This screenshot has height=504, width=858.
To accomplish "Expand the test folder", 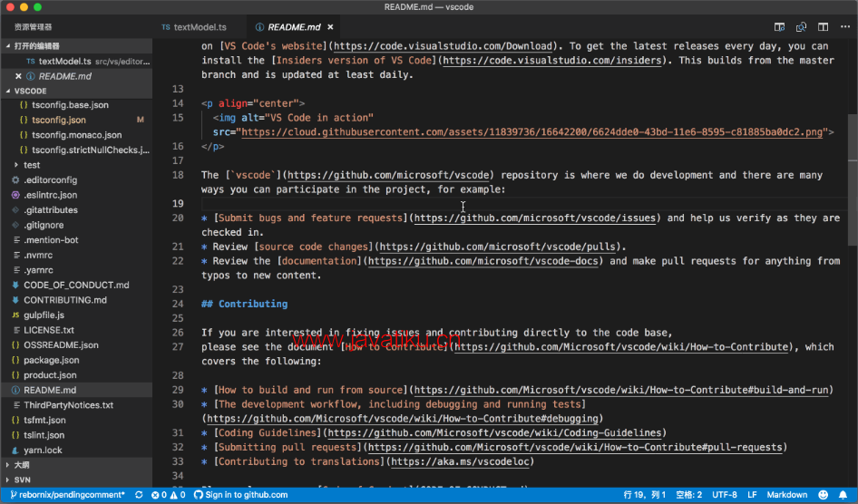I will tap(15, 165).
